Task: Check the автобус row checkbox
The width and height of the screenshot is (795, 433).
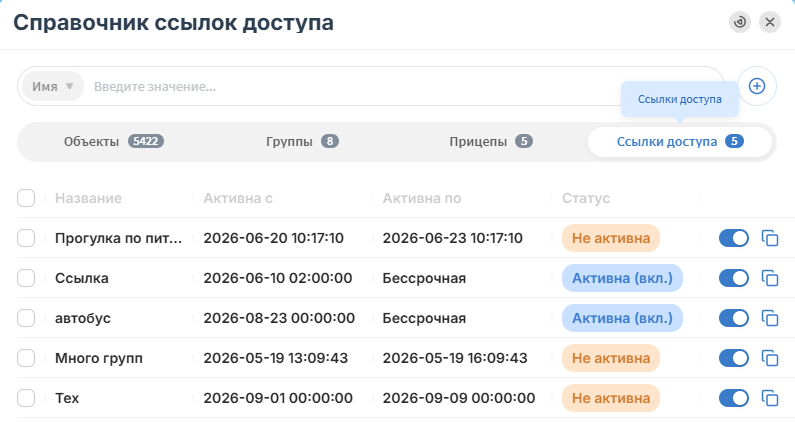Action: 26,318
